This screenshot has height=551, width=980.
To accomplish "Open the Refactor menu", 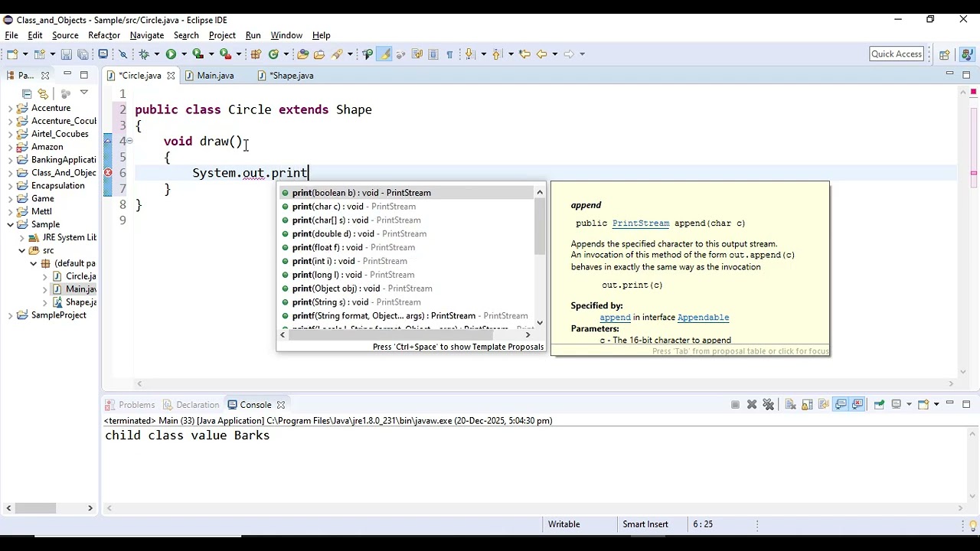I will 104,35.
